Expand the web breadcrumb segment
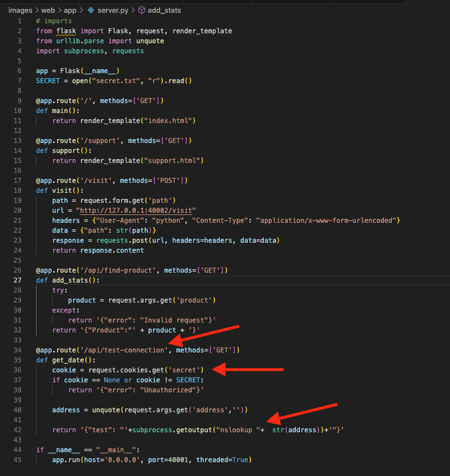Viewport: 450px width, 476px height. 48,10
